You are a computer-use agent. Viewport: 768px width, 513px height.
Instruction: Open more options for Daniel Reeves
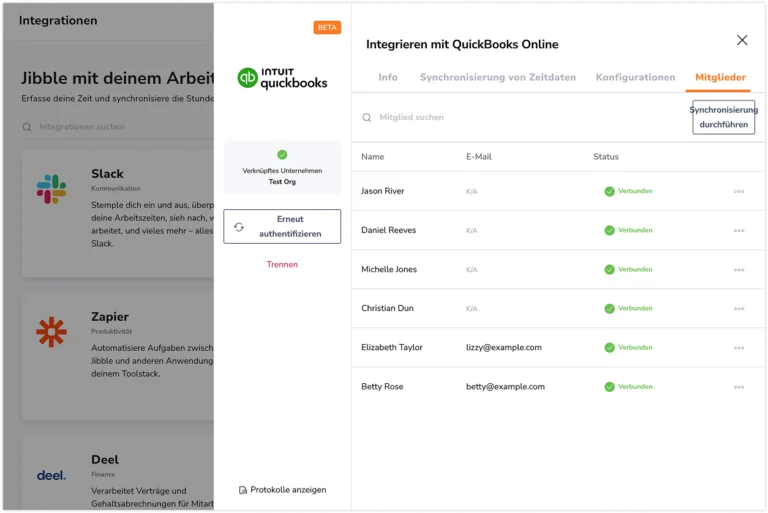pyautogui.click(x=739, y=230)
